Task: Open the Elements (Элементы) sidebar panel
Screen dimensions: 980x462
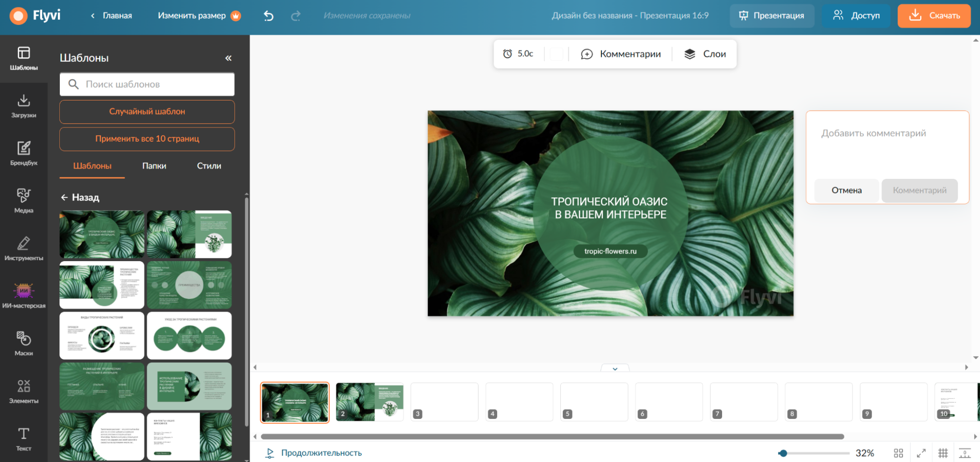Action: (24, 391)
